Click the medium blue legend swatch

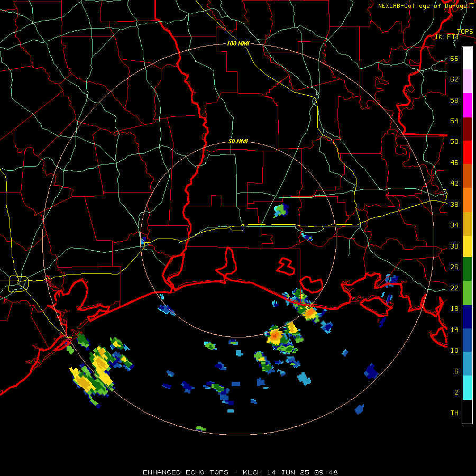(467, 340)
